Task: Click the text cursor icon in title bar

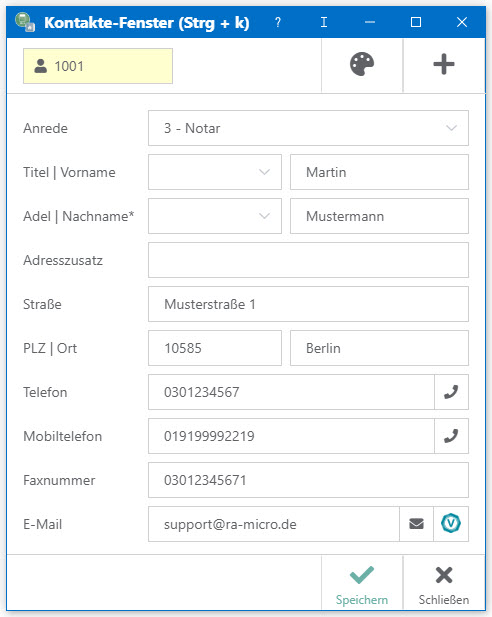Action: coord(324,22)
